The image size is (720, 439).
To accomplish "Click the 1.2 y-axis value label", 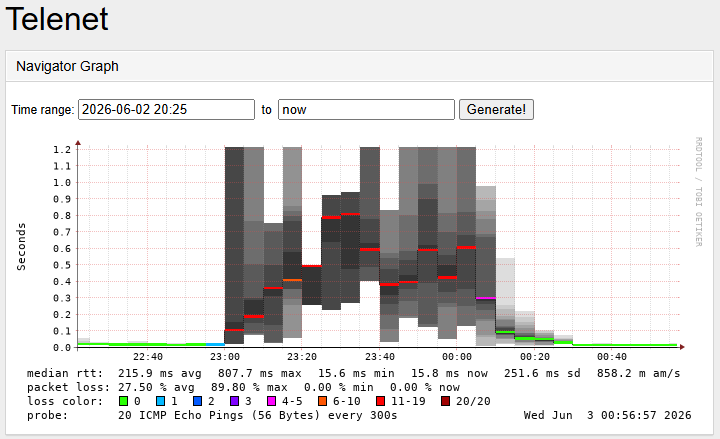I will 62,150.
